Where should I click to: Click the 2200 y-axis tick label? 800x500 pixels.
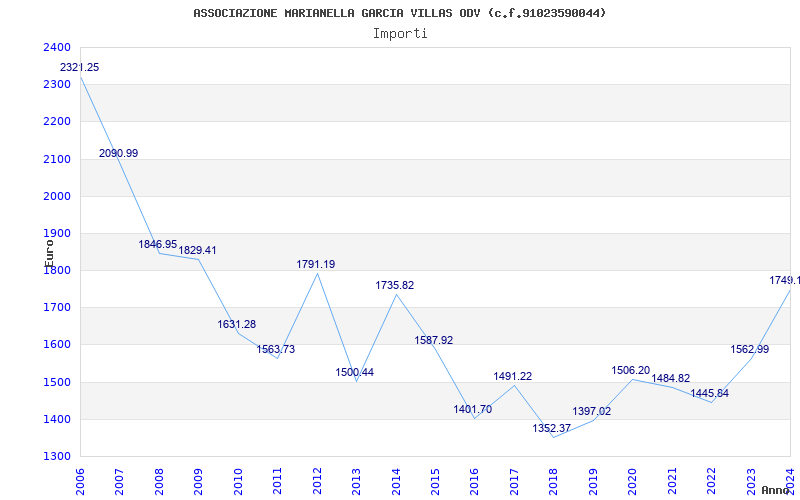57,122
